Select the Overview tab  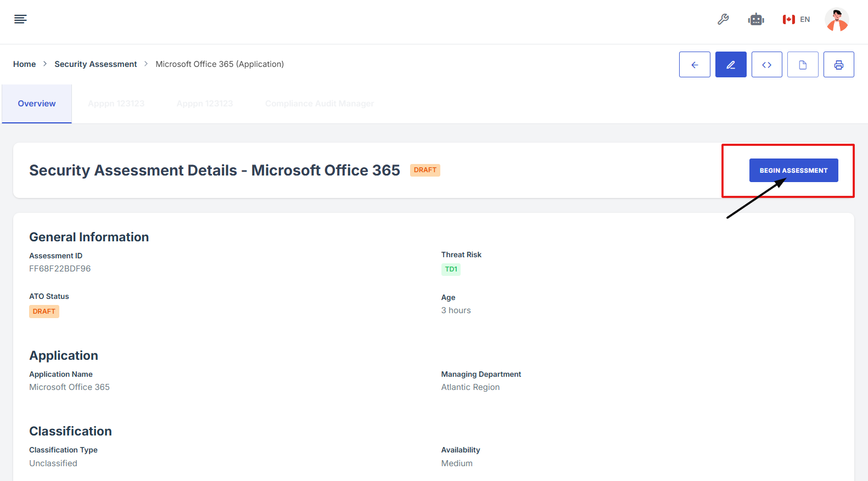[37, 104]
